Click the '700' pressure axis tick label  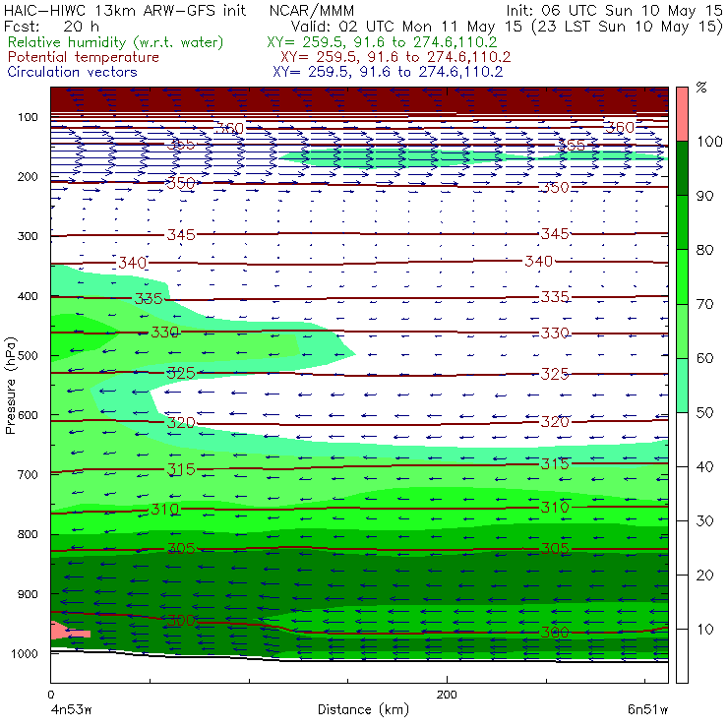28,475
